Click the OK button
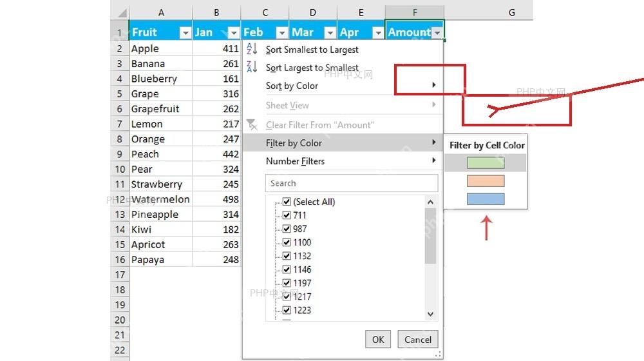The width and height of the screenshot is (644, 361). click(x=378, y=339)
